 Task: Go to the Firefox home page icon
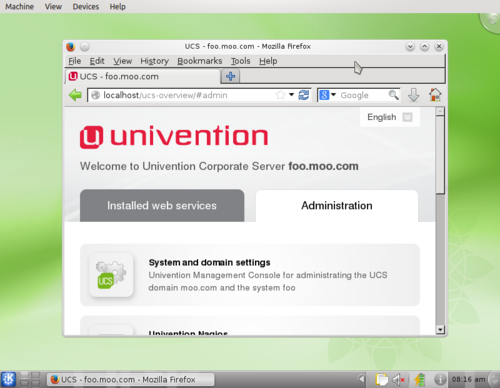click(435, 95)
